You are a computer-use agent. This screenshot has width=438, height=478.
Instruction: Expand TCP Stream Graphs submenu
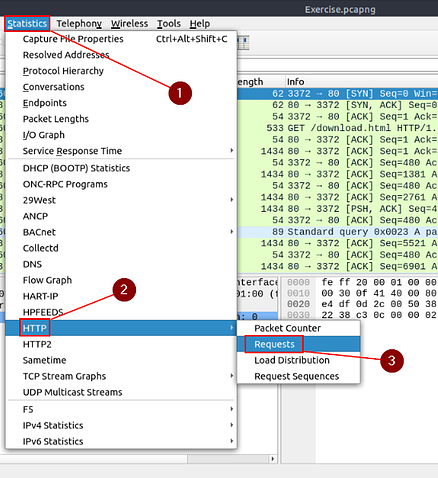click(x=121, y=376)
